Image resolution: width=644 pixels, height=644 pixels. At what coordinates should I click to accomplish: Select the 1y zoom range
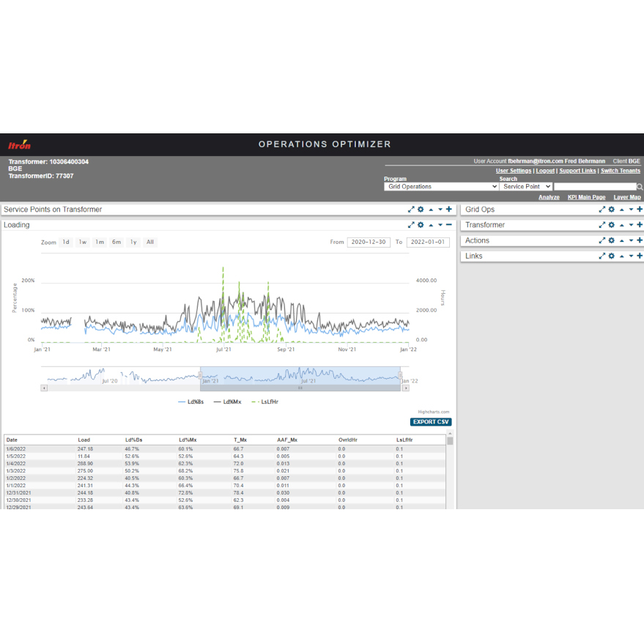[x=133, y=242]
